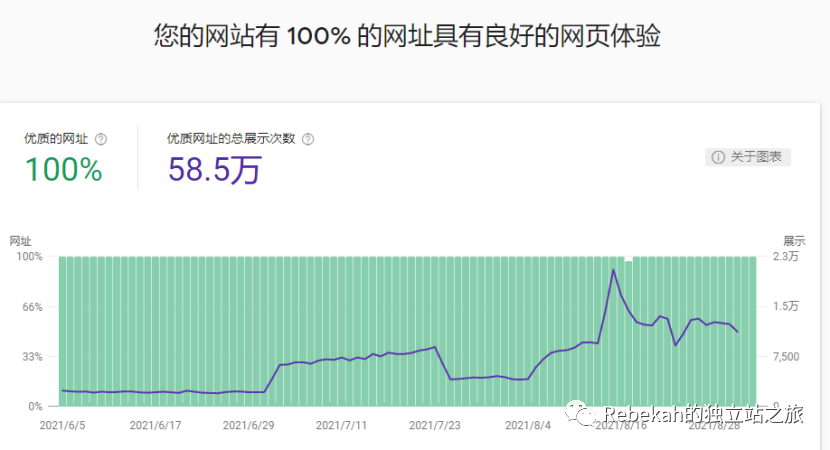This screenshot has width=830, height=450.
Task: Click the green 100% value
Action: click(64, 170)
